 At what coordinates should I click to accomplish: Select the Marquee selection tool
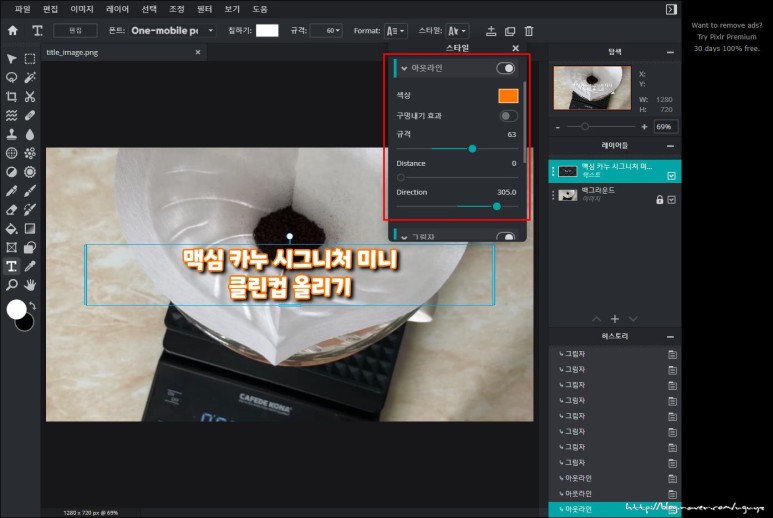[x=30, y=59]
